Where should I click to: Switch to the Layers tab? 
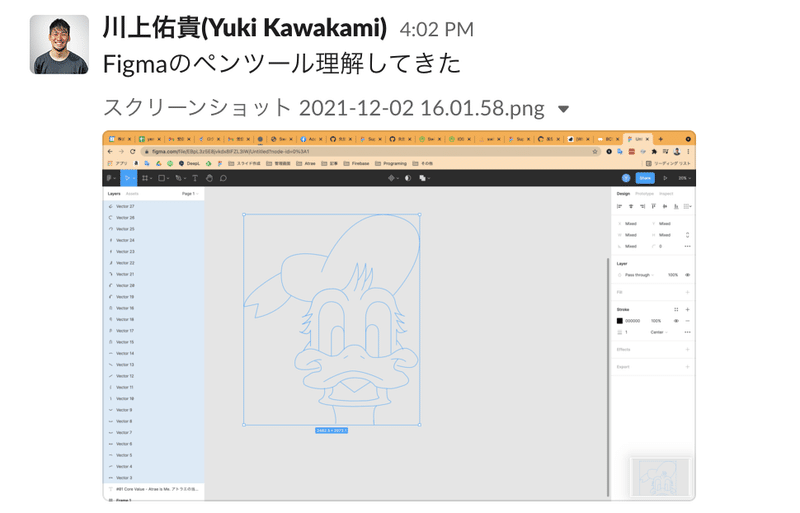coord(114,194)
